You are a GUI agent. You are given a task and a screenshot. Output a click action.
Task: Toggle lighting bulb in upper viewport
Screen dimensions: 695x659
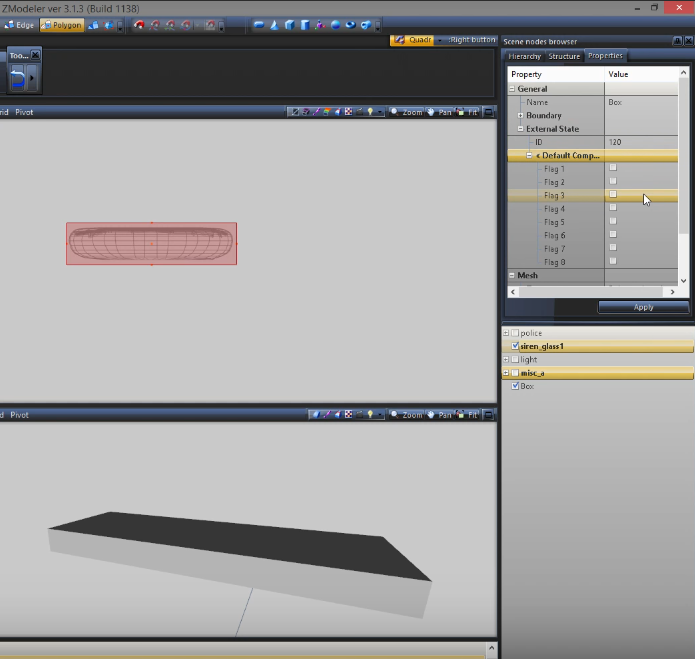(x=370, y=112)
